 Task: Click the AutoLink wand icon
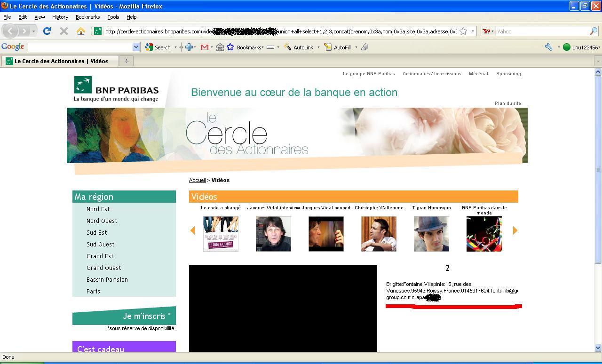tap(287, 47)
